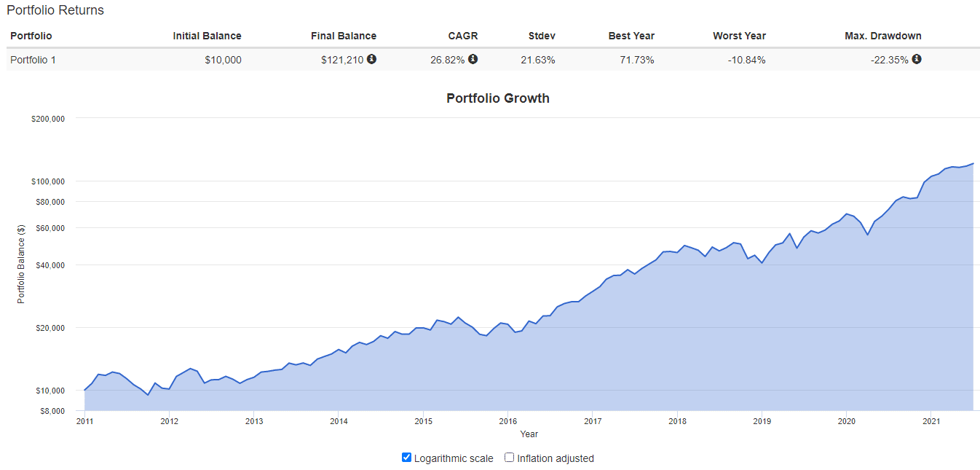The image size is (980, 470).
Task: Click the CAGR column header
Action: (x=463, y=36)
